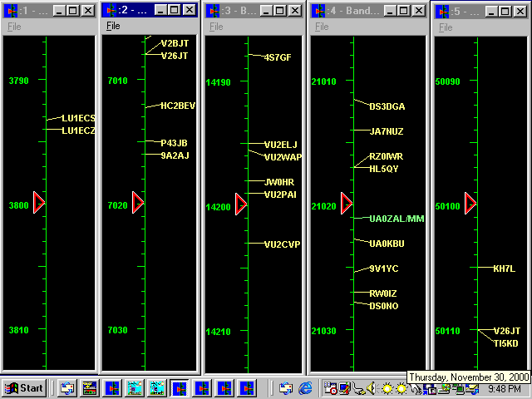This screenshot has height=399, width=532.
Task: Click the taskbar button right beside Start
Action: [x=67, y=388]
